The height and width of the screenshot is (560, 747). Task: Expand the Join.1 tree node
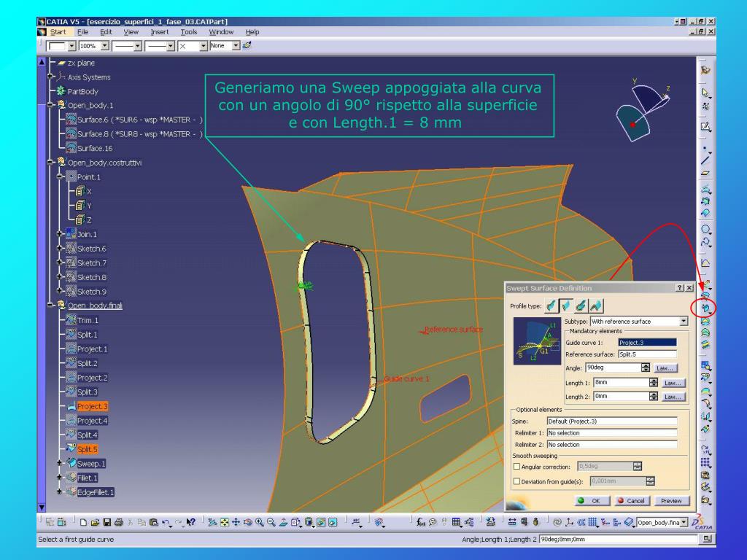click(x=59, y=234)
